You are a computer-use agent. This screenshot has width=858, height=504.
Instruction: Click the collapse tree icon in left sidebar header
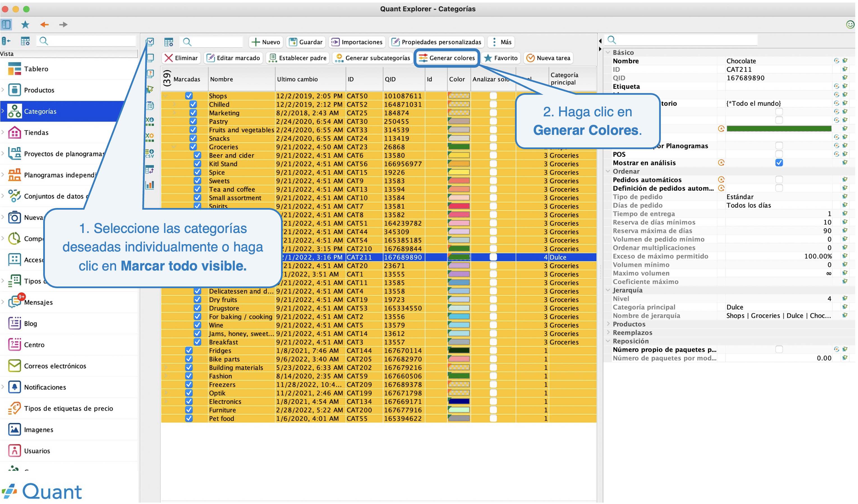point(6,41)
